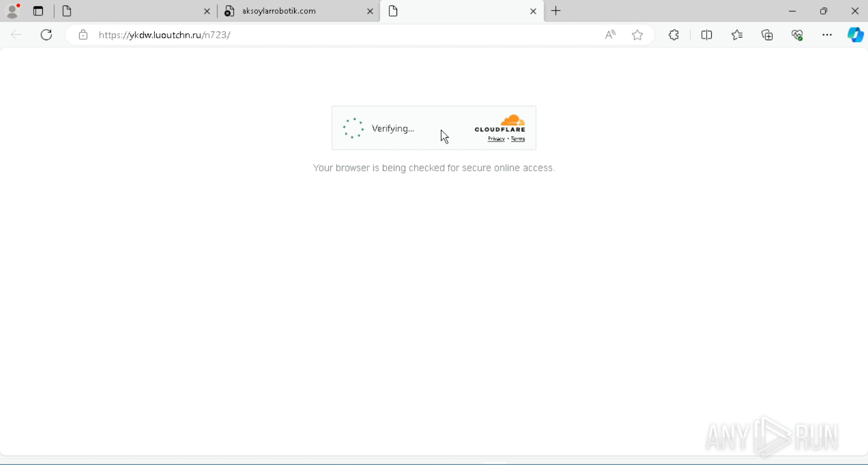Activate Read aloud icon
Viewport: 868px width, 465px height.
(x=610, y=35)
